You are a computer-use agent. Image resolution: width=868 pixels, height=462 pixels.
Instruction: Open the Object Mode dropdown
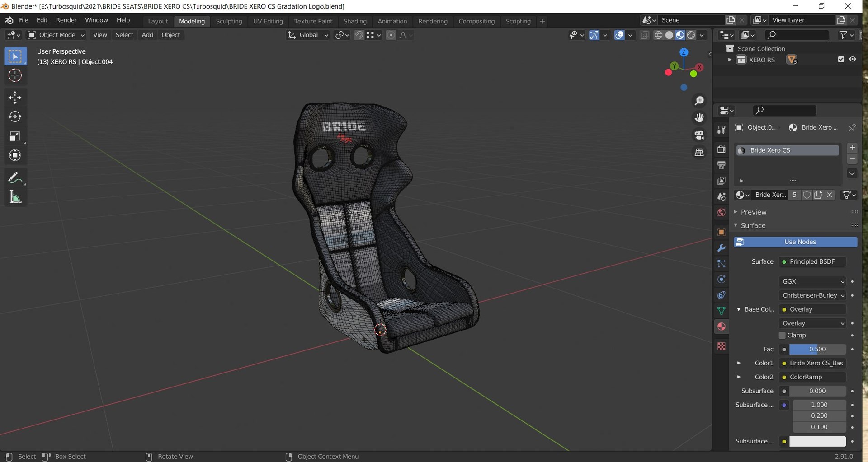pos(56,35)
